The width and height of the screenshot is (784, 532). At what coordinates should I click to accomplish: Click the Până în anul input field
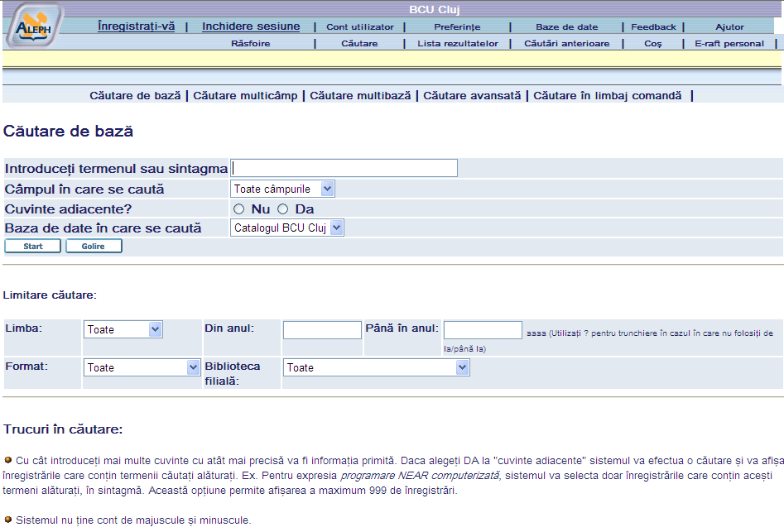click(483, 329)
